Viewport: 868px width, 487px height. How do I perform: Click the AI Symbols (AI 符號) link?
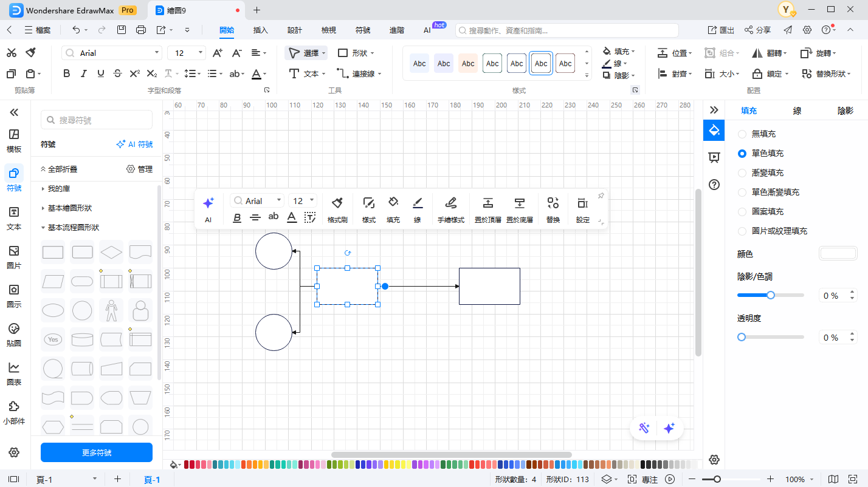(135, 145)
